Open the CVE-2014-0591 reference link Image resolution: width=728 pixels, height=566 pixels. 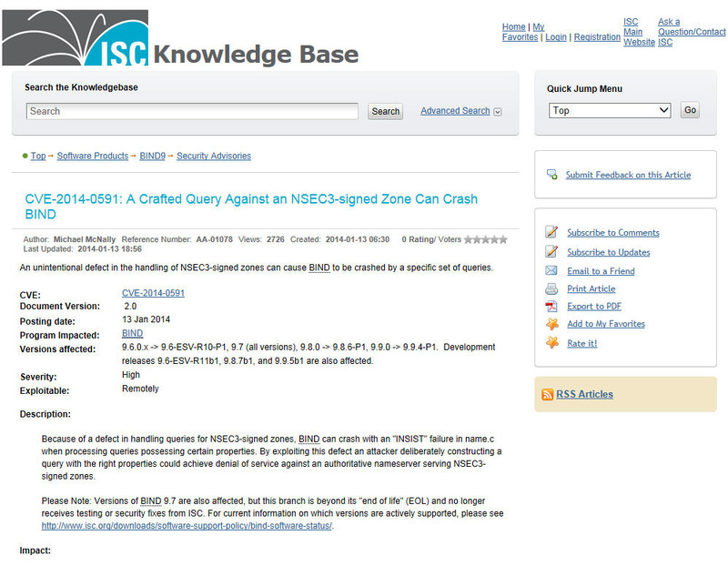tap(153, 293)
